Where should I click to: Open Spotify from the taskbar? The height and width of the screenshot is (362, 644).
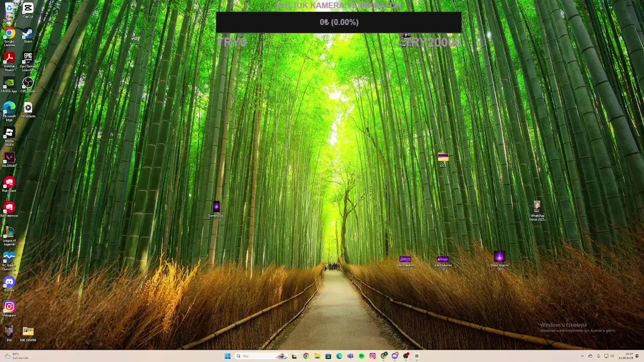tap(361, 356)
